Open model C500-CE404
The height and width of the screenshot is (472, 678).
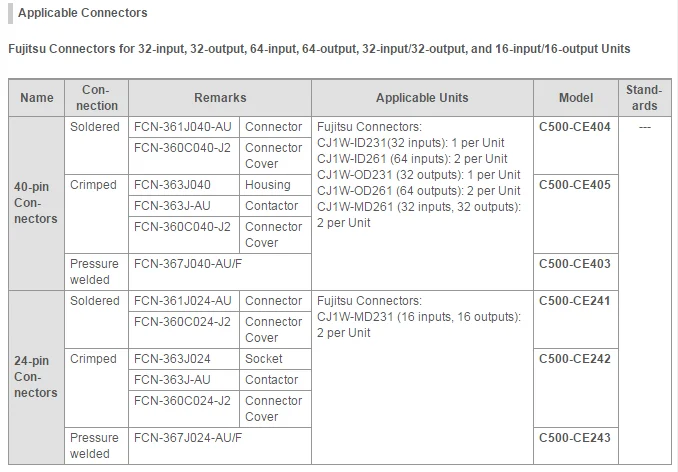coord(574,127)
